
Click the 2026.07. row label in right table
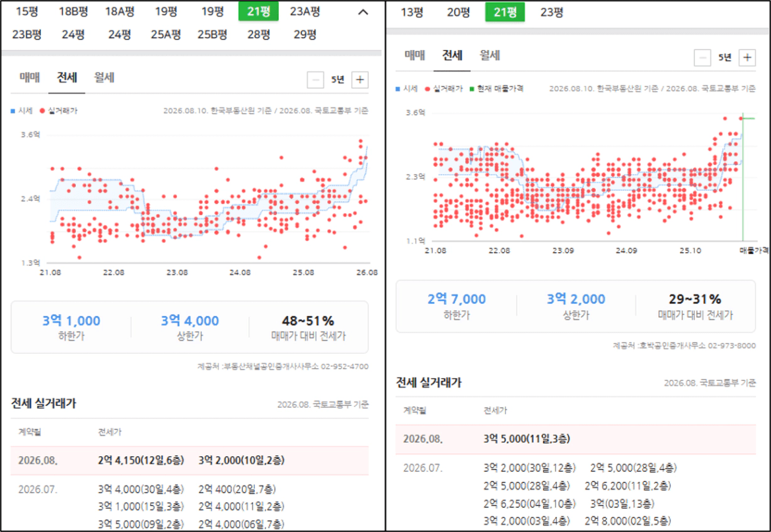423,468
